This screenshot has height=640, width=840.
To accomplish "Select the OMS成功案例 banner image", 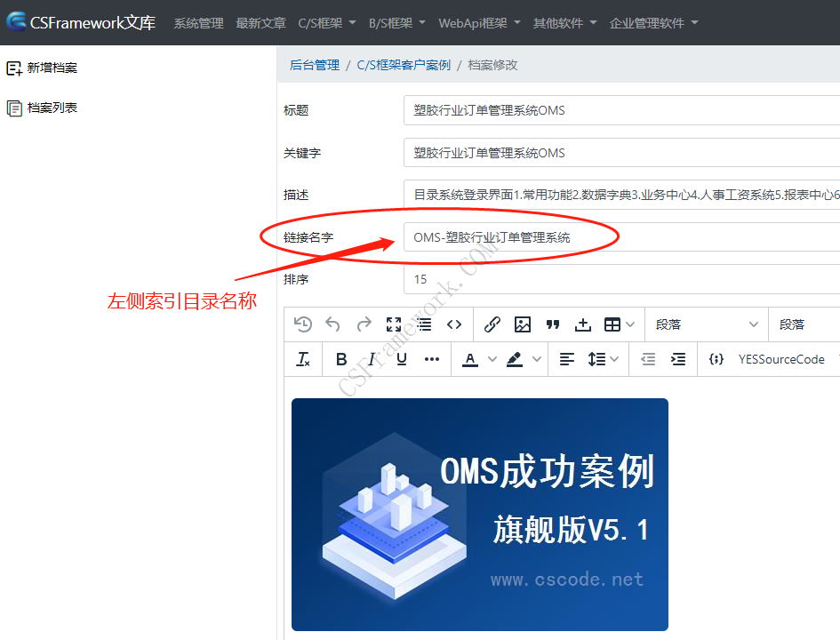I will coord(479,515).
